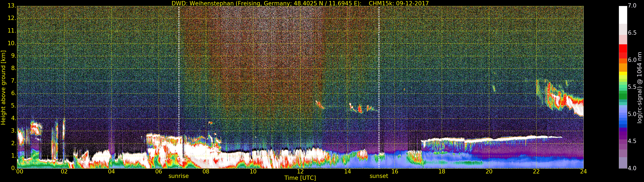Click the "20" time axis tick label
The image size is (644, 182).
coord(489,171)
